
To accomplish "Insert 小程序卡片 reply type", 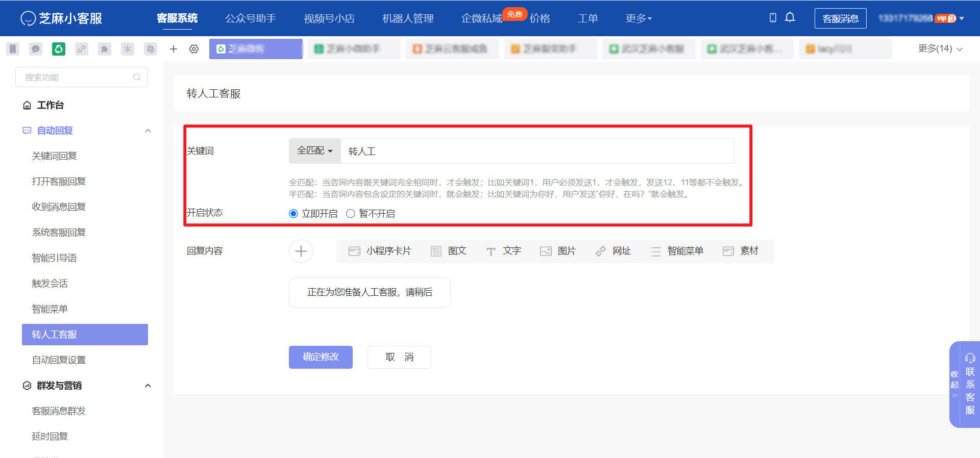I will 380,251.
